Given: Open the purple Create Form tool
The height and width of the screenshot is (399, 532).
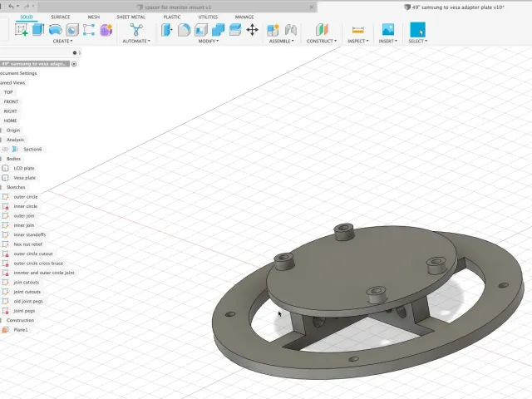Looking at the screenshot, I should 106,30.
